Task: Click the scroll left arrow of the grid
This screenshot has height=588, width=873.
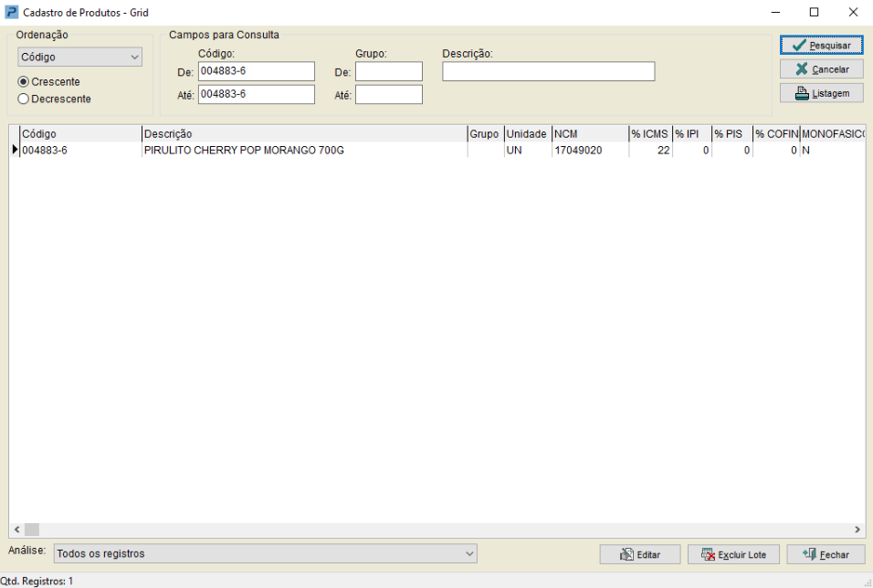Action: 16,530
